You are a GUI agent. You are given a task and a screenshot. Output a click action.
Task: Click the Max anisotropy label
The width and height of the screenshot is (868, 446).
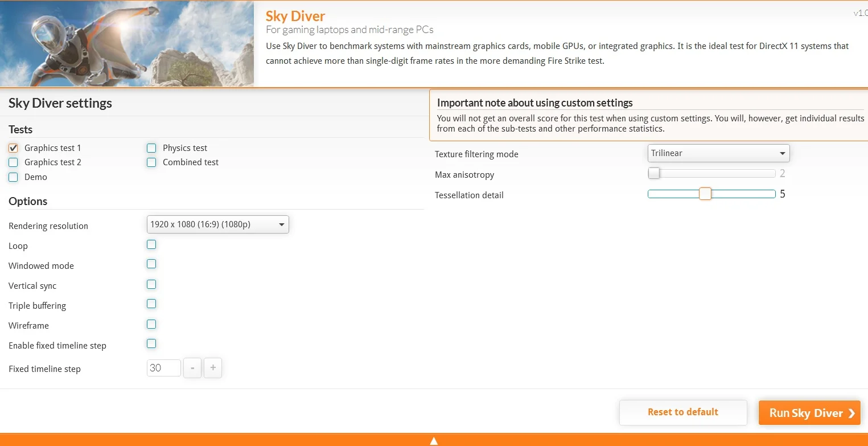pyautogui.click(x=464, y=175)
